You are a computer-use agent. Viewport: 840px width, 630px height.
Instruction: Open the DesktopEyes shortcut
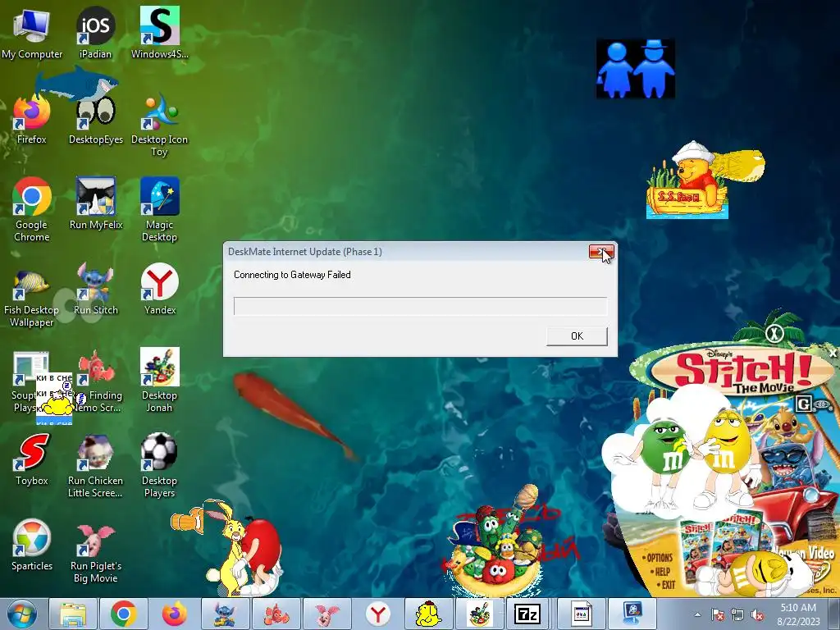pos(95,119)
